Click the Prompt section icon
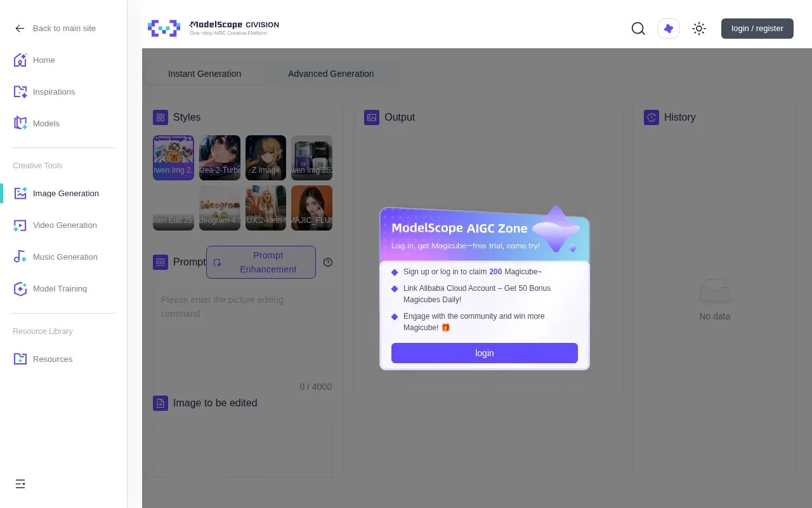The width and height of the screenshot is (812, 508). click(x=160, y=262)
